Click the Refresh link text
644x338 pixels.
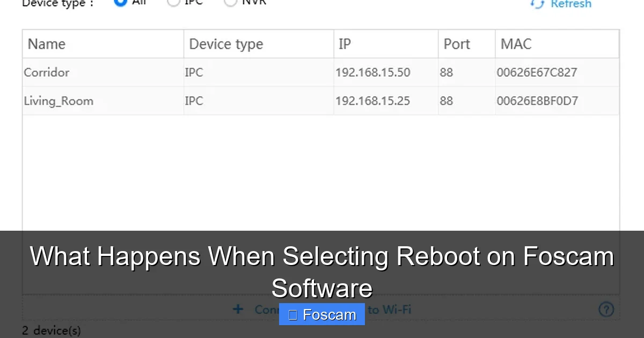[x=570, y=4]
